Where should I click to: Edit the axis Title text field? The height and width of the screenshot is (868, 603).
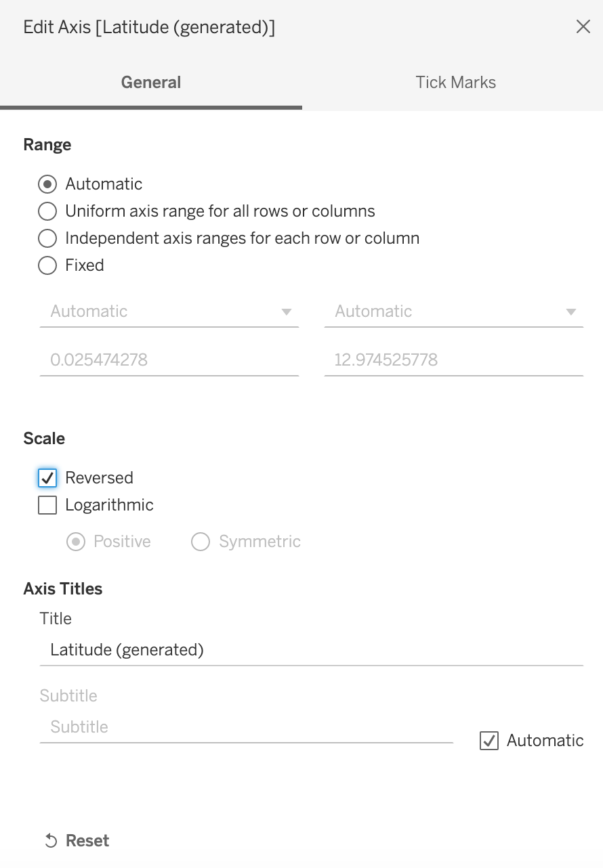click(x=312, y=650)
